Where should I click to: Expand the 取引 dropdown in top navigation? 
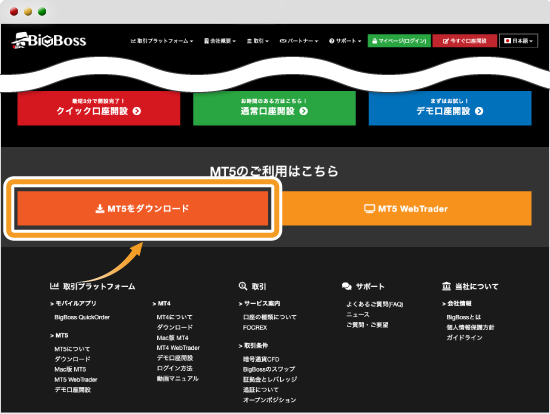(258, 41)
